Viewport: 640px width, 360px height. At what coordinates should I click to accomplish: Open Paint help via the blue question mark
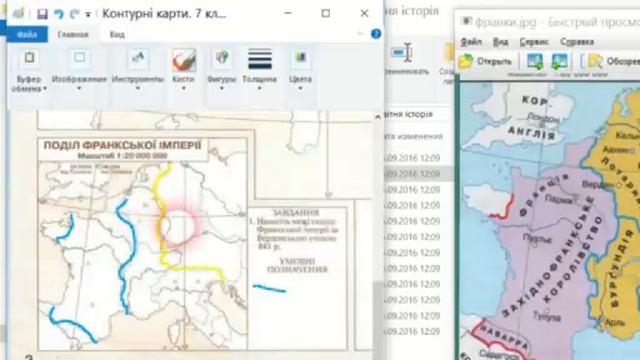(x=376, y=34)
